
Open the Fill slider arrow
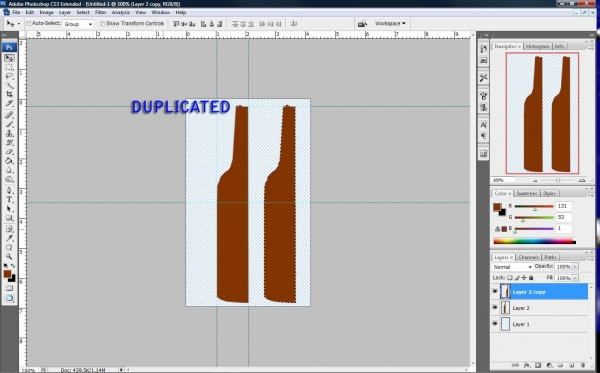(x=575, y=278)
